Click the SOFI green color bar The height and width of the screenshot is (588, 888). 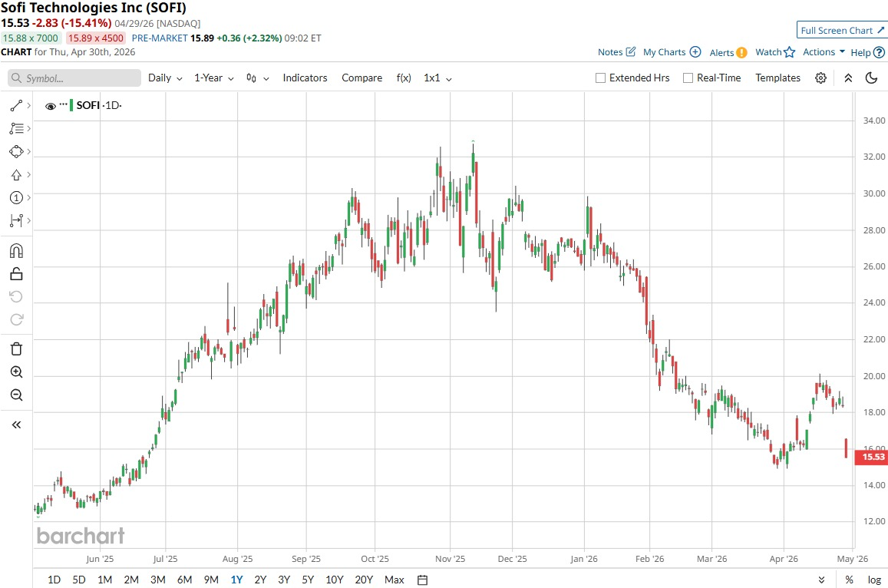click(x=71, y=105)
